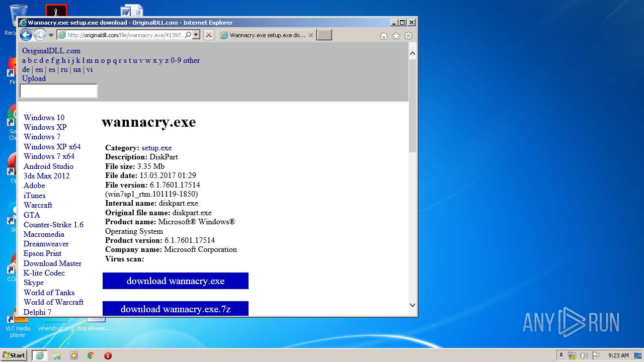Expand the address bar autocomplete dropdown
644x362 pixels.
pyautogui.click(x=196, y=35)
